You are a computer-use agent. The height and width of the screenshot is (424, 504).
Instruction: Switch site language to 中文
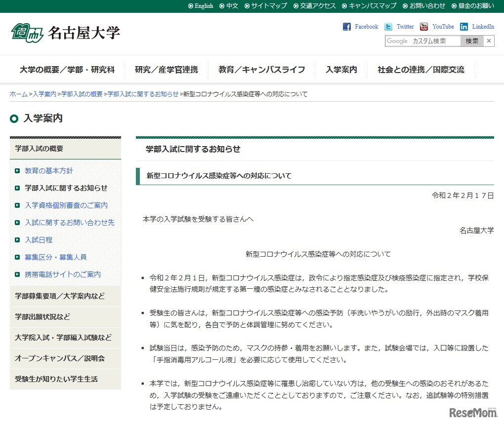click(x=232, y=6)
